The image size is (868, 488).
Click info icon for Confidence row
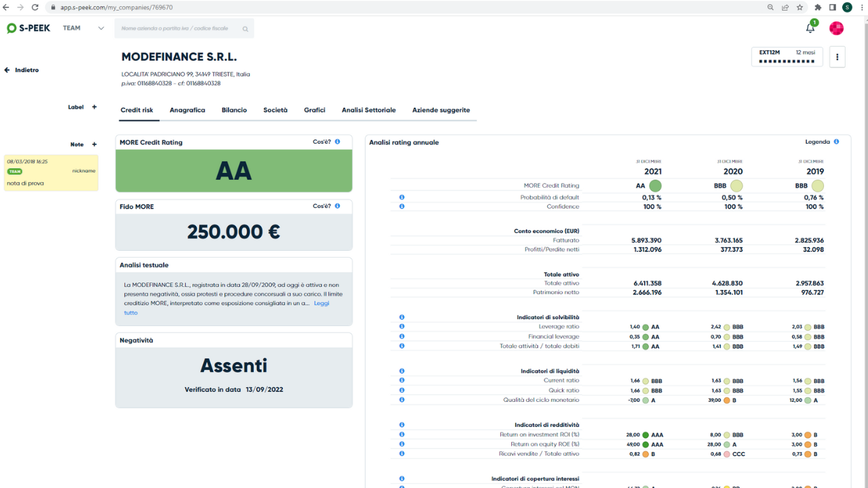[x=402, y=207]
